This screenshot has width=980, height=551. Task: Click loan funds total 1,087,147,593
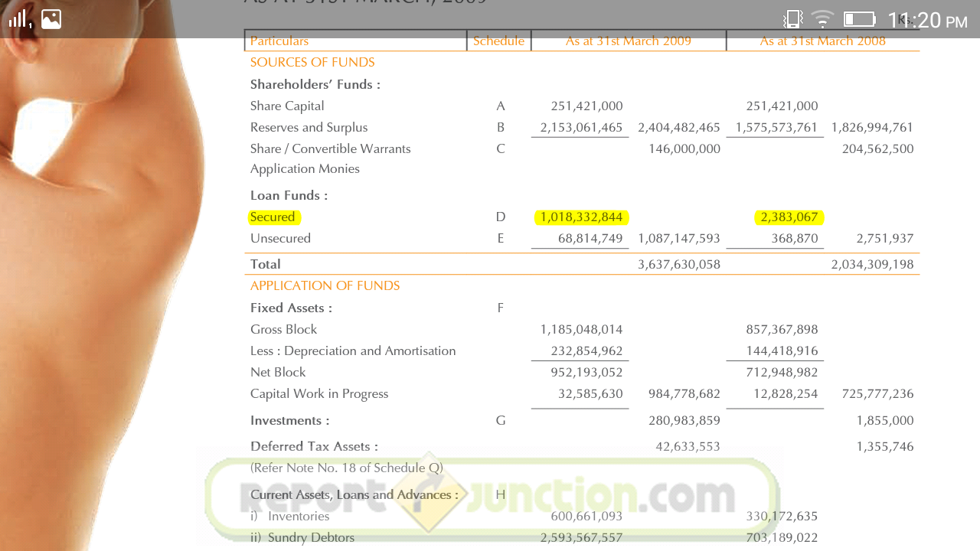[x=679, y=238]
